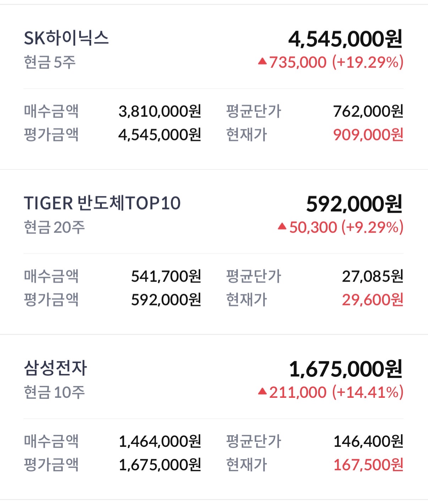This screenshot has width=428, height=504.
Task: Select the 현금 20주 holding label
Action: [x=54, y=227]
